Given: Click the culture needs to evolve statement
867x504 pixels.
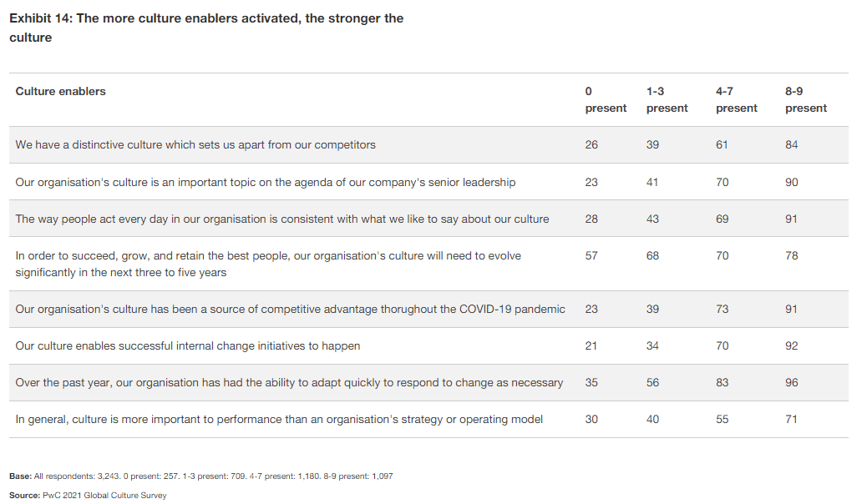Looking at the screenshot, I should (x=268, y=264).
